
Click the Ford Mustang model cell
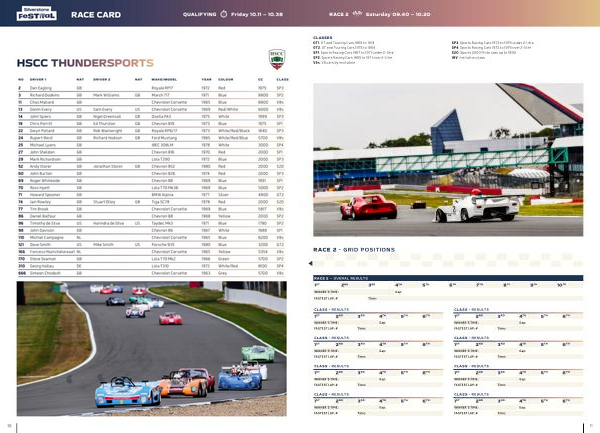[164, 138]
